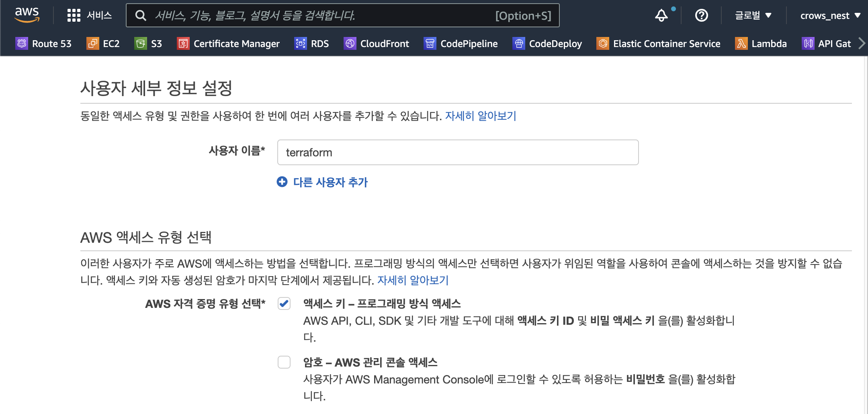Expand more favorites with the right chevron
This screenshot has width=868, height=414.
pos(862,43)
